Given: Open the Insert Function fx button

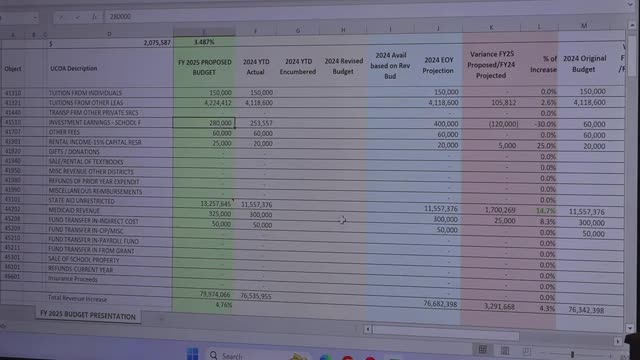Looking at the screenshot, I should tap(94, 17).
